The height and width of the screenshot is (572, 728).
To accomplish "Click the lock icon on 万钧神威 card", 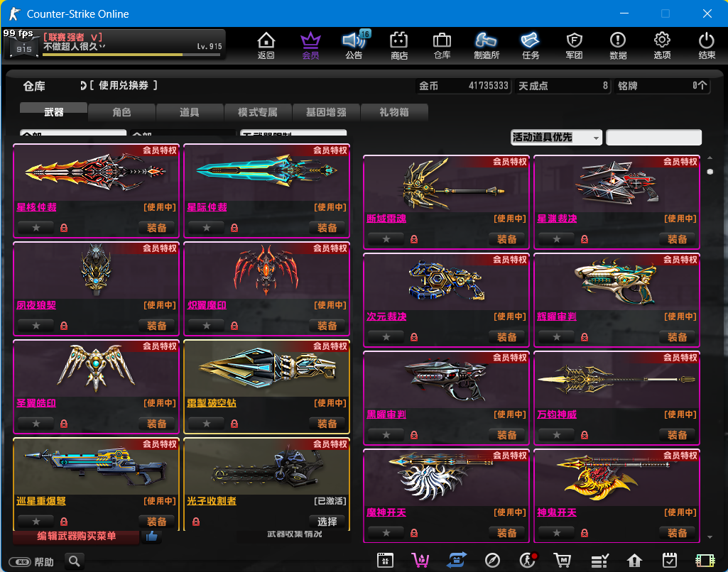I will (x=585, y=435).
